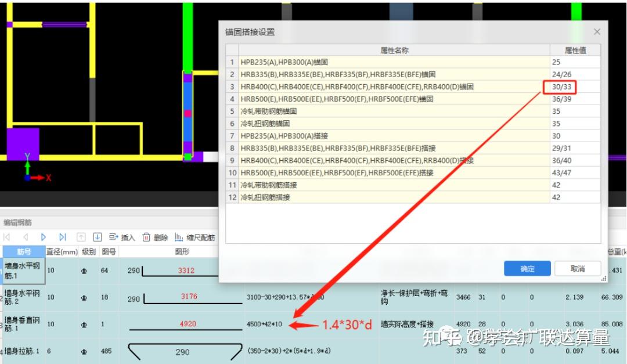Select the 墙身水平钢筋.2 row name

pos(24,297)
